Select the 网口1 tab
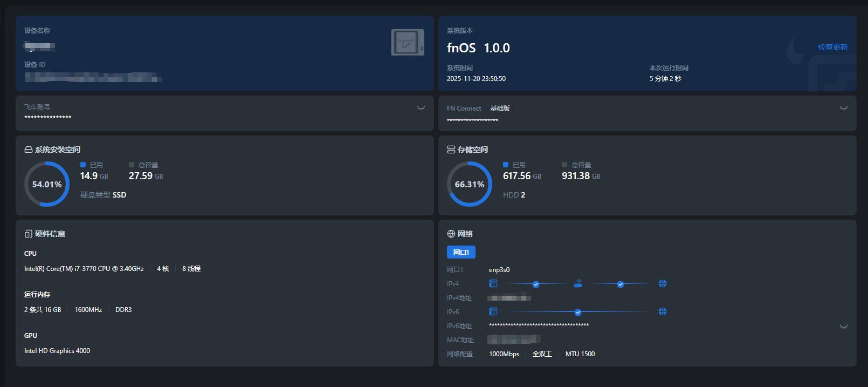868x387 pixels. pyautogui.click(x=461, y=252)
